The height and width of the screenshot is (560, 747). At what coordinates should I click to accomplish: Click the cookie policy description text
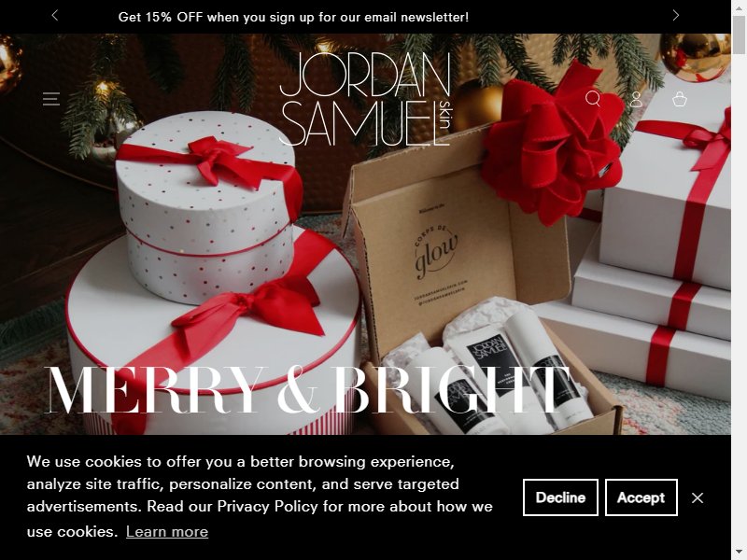pos(260,496)
